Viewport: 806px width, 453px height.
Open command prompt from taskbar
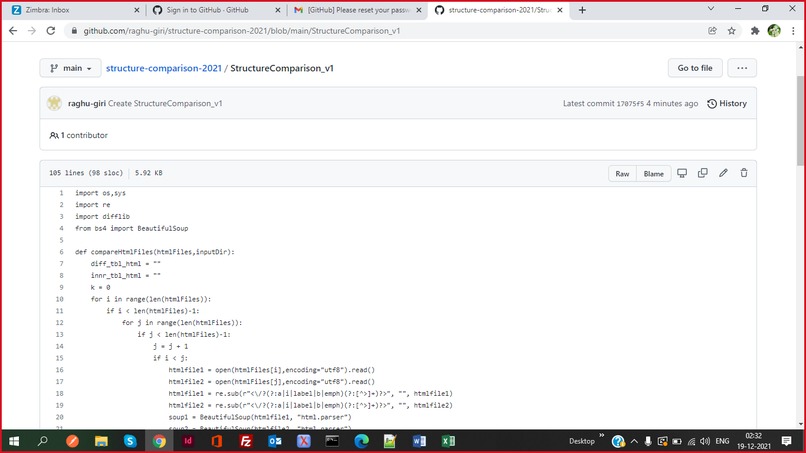point(332,441)
